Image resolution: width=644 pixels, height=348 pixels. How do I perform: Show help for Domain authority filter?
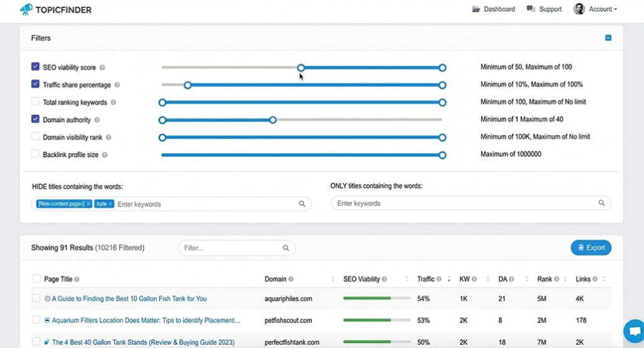click(97, 120)
